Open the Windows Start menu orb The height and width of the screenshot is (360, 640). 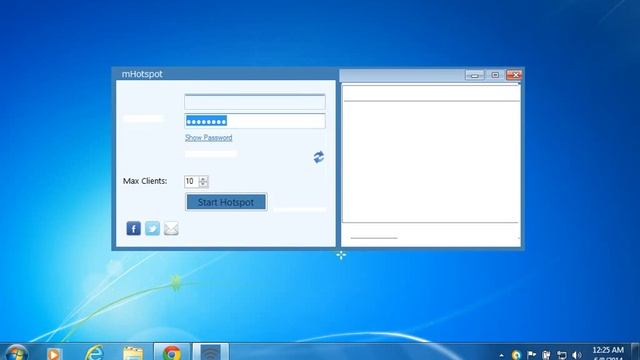coord(16,353)
